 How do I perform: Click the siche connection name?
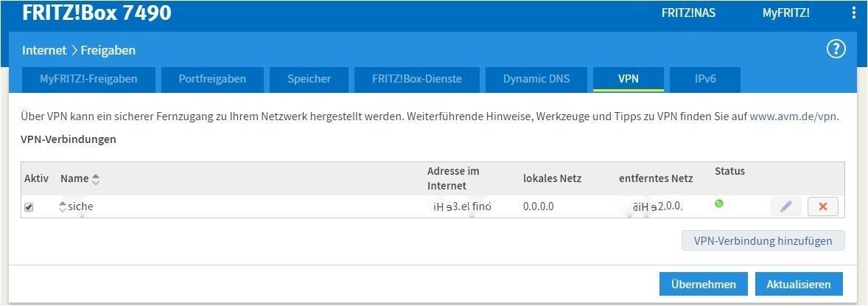point(80,206)
